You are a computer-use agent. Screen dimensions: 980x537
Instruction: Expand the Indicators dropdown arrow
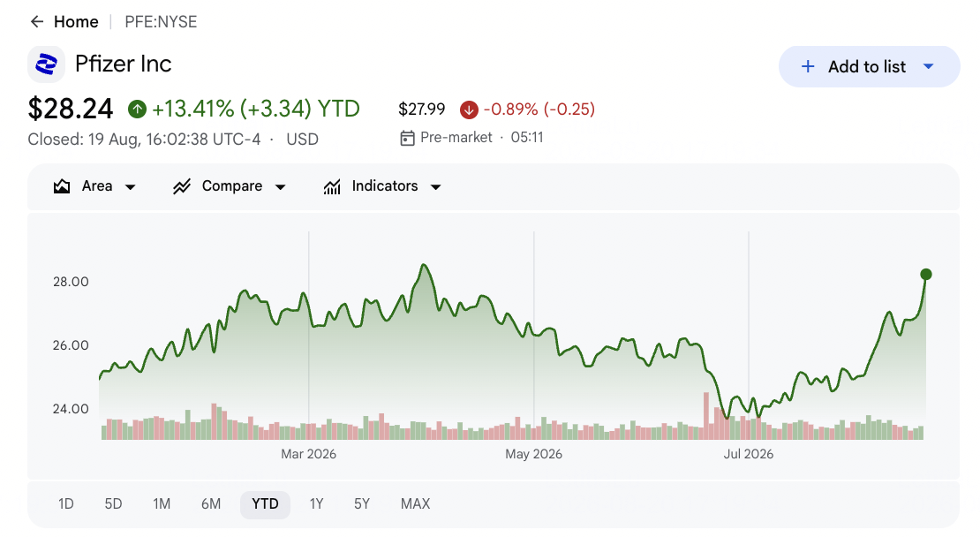[436, 187]
